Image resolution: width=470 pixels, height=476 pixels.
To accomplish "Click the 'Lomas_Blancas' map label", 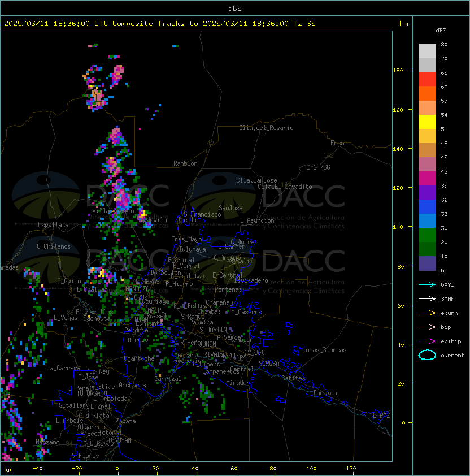I will point(324,350).
